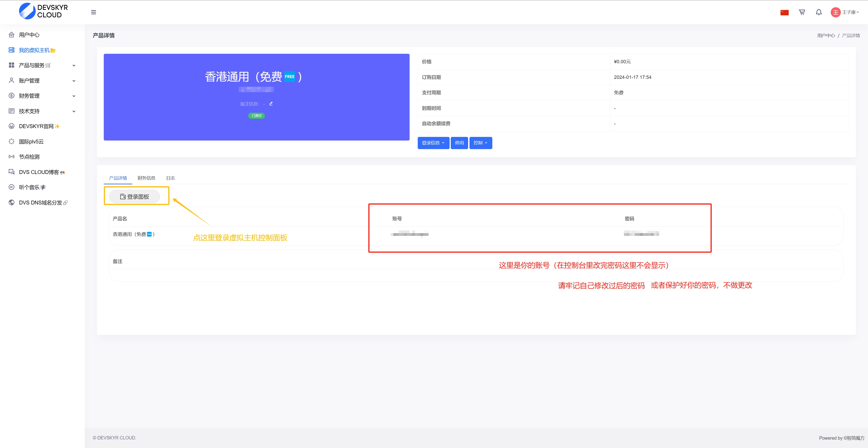Image resolution: width=868 pixels, height=448 pixels.
Task: Switch to the 日志 tab
Action: click(170, 178)
